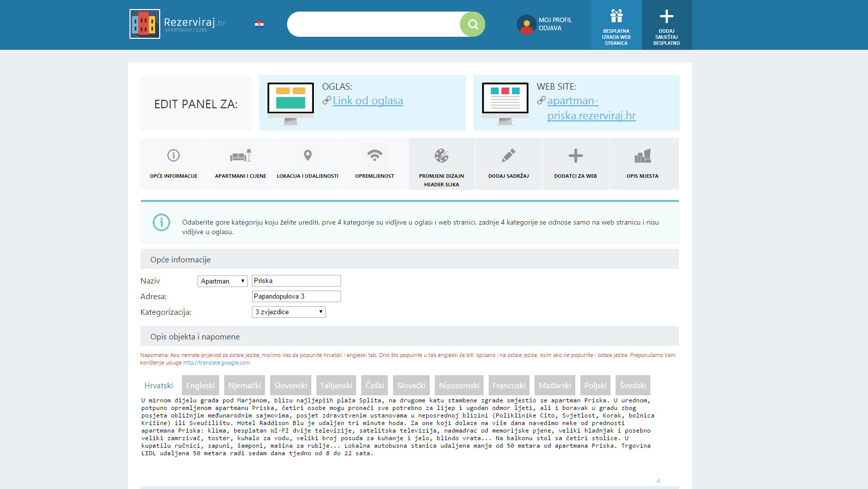868x489 pixels.
Task: Click the Dodaj sadržaj pencil icon
Action: coord(508,156)
